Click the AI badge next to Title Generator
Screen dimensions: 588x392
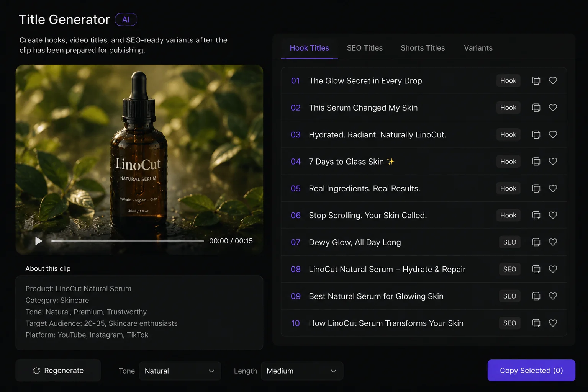tap(126, 20)
